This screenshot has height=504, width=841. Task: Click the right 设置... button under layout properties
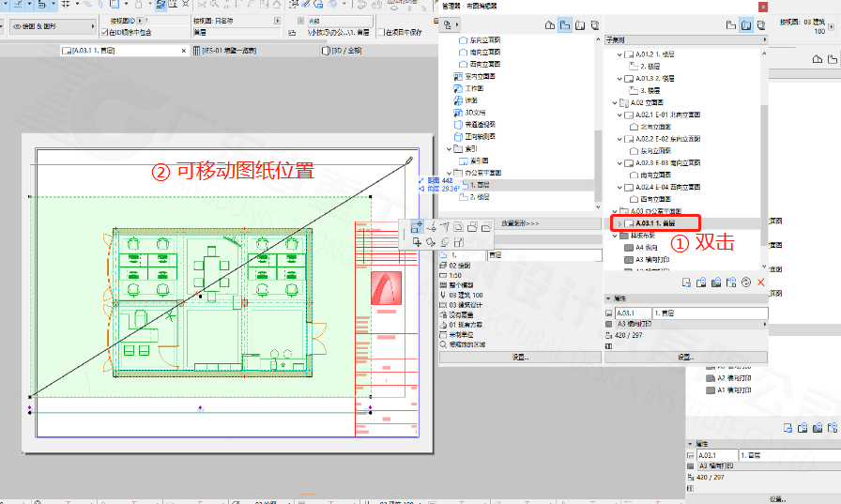tap(685, 358)
